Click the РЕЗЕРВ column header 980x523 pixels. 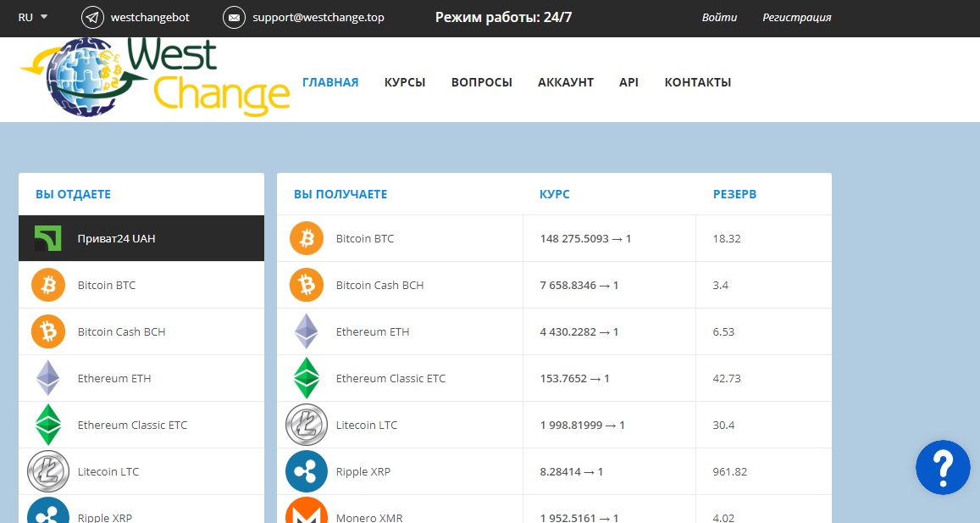point(735,194)
